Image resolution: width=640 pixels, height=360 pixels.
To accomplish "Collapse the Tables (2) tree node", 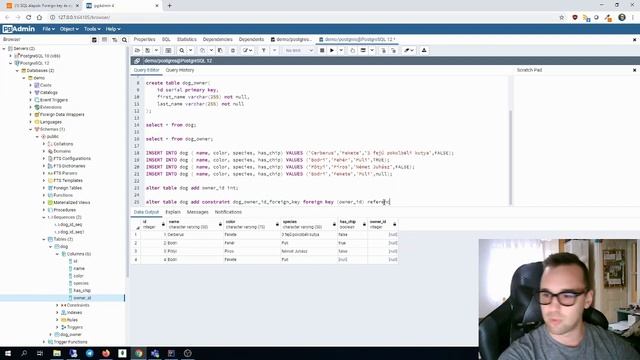I will pos(44,239).
